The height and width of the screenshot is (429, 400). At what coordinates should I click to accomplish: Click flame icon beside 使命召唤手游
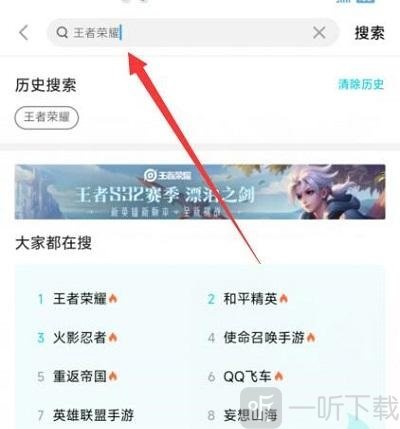pyautogui.click(x=311, y=337)
